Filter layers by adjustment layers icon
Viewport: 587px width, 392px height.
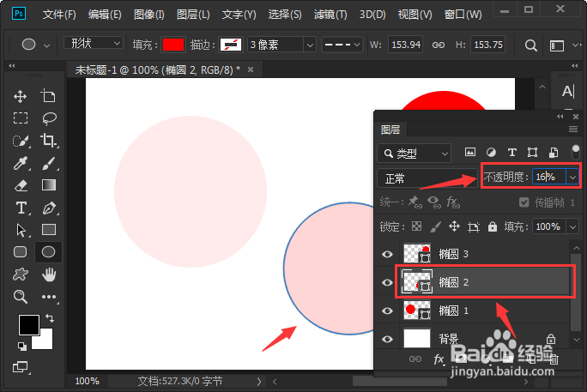(491, 152)
